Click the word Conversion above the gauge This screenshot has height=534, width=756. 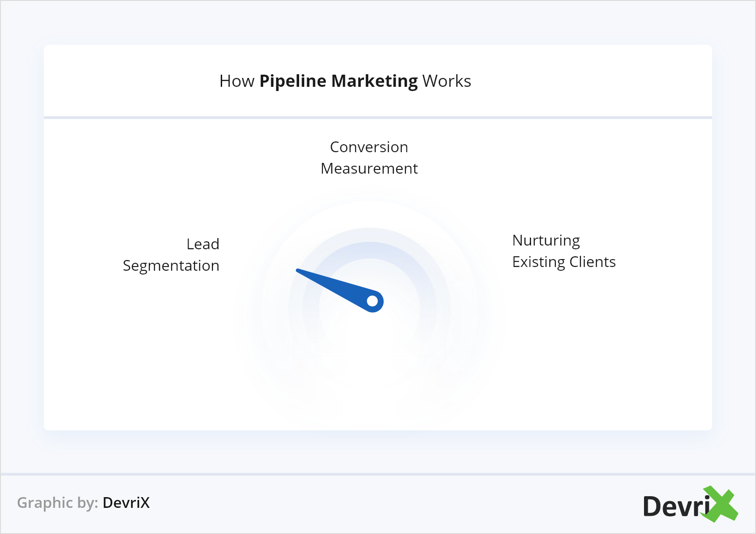[x=369, y=147]
